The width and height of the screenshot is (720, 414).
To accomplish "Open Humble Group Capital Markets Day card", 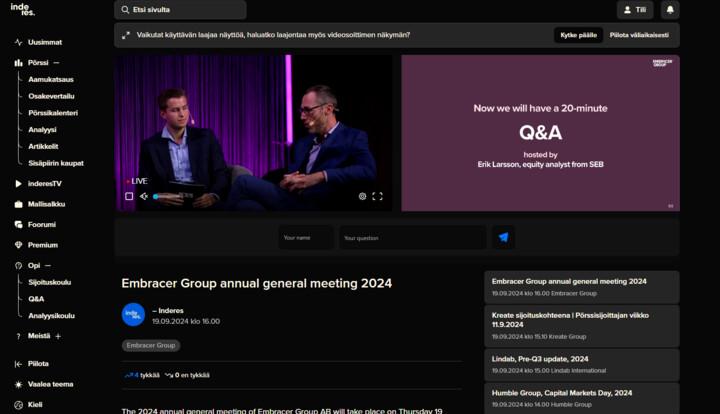I will click(581, 398).
